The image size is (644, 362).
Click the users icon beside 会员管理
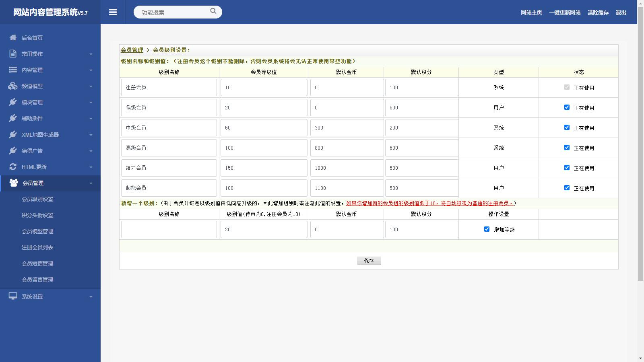pos(14,183)
